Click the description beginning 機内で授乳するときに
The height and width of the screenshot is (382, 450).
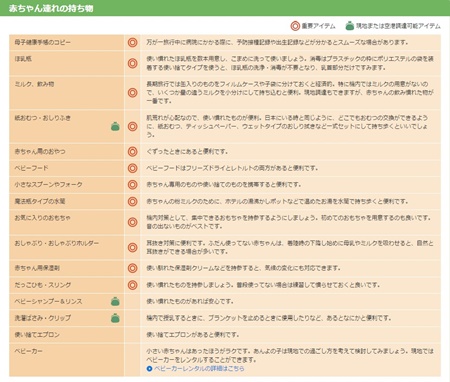(x=269, y=318)
